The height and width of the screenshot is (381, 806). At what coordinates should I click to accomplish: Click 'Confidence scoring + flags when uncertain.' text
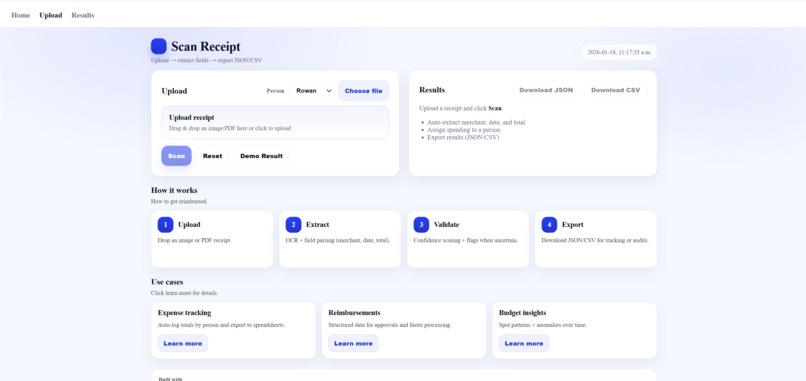click(466, 240)
